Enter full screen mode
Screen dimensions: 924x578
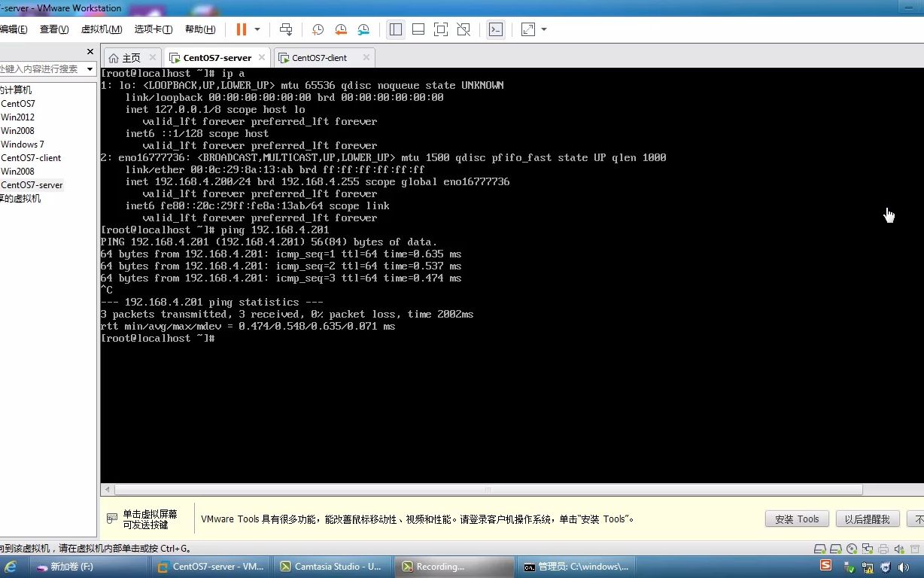(440, 29)
